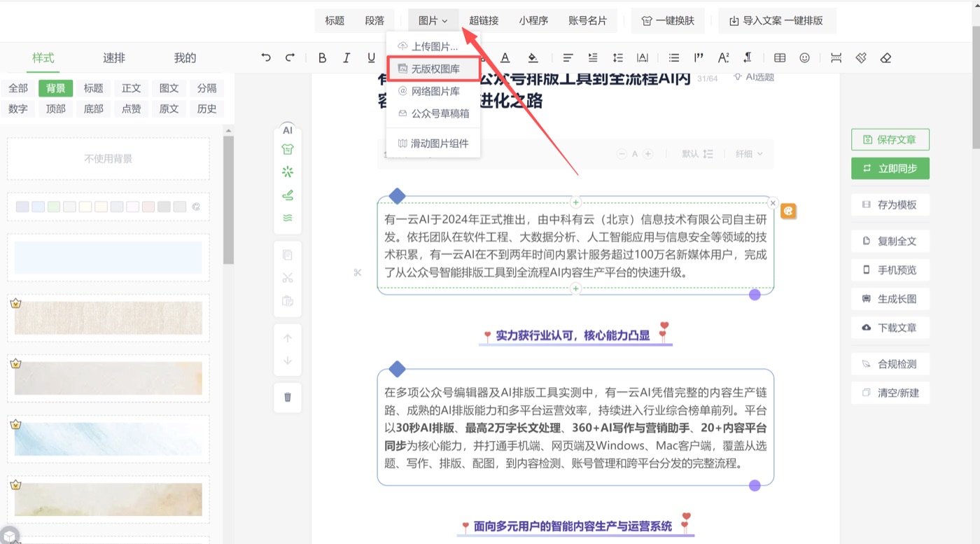Screen dimensions: 980x544
Task: Open the emoji picker
Action: click(x=805, y=58)
